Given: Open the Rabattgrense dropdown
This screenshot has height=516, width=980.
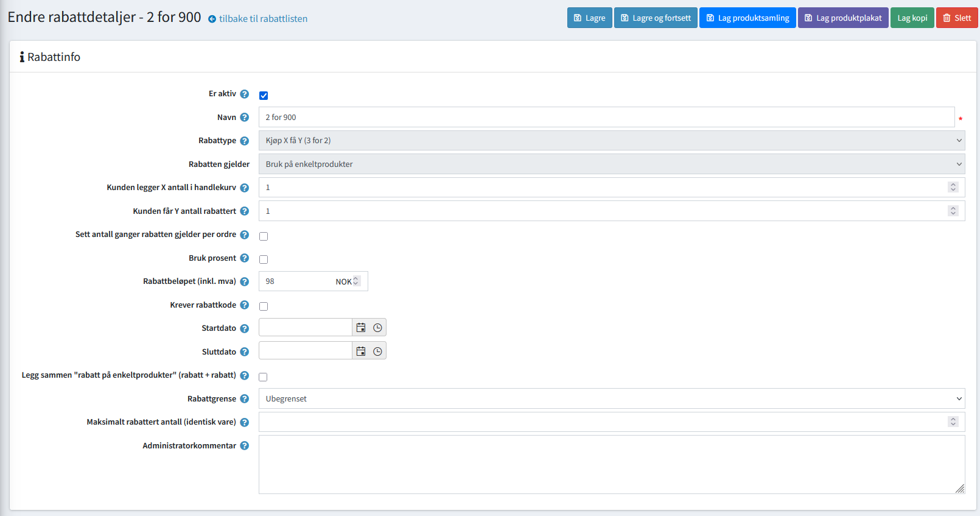Looking at the screenshot, I should click(x=611, y=399).
